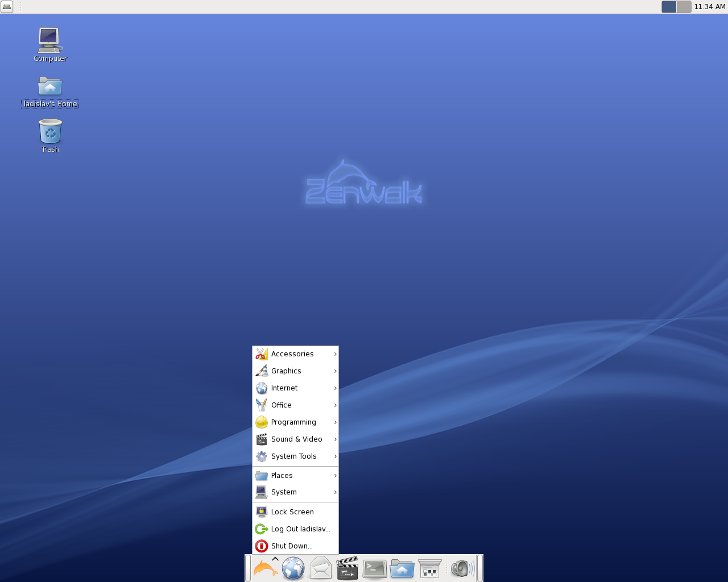Screen dimensions: 728x582
Task: Launch the web browser globe icon
Action: [293, 568]
